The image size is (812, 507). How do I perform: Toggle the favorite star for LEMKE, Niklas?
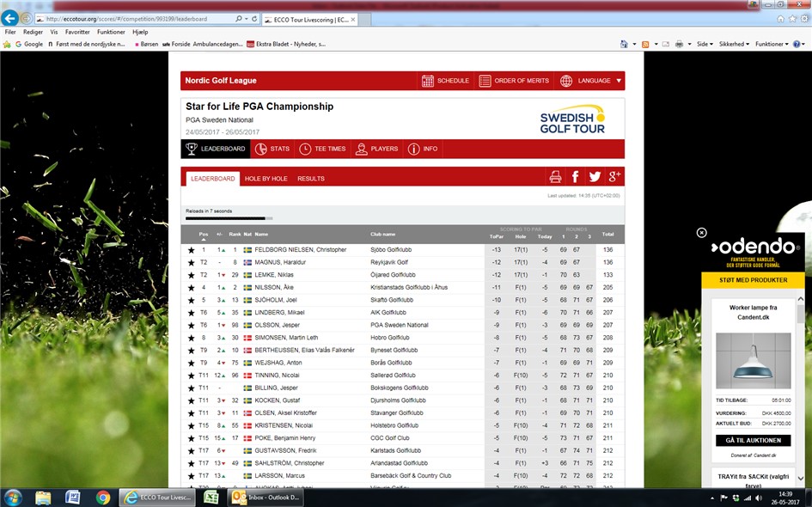click(x=191, y=275)
